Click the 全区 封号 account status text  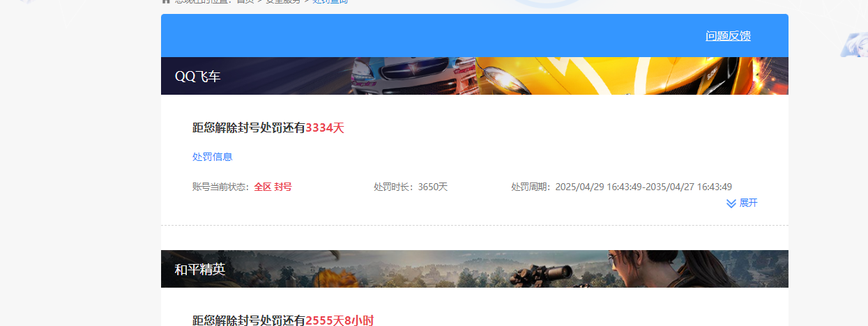click(x=273, y=187)
